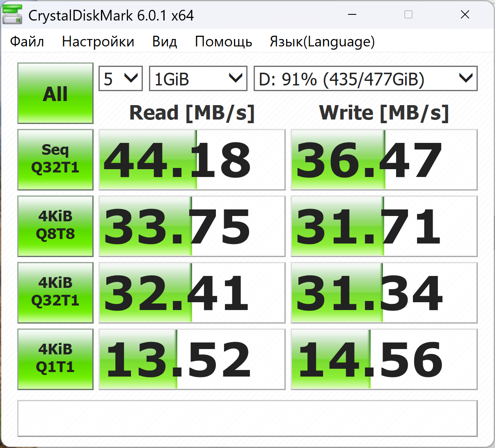Open the Файл menu

(27, 41)
